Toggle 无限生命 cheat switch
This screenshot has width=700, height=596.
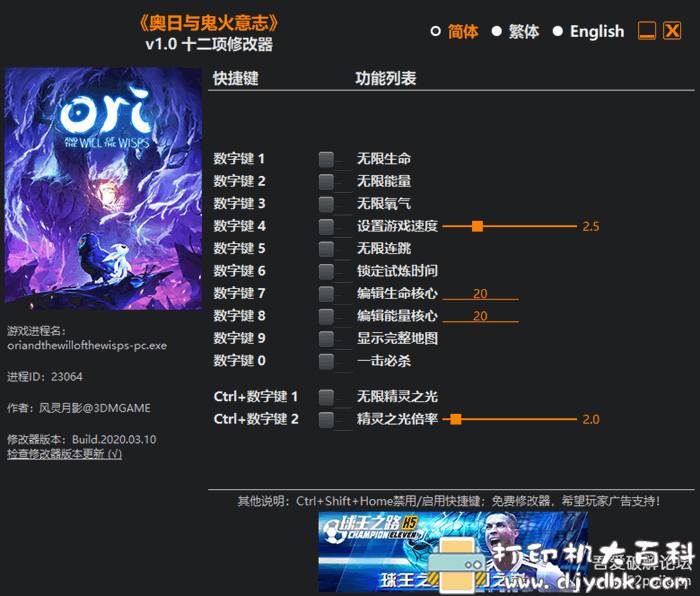coord(326,159)
